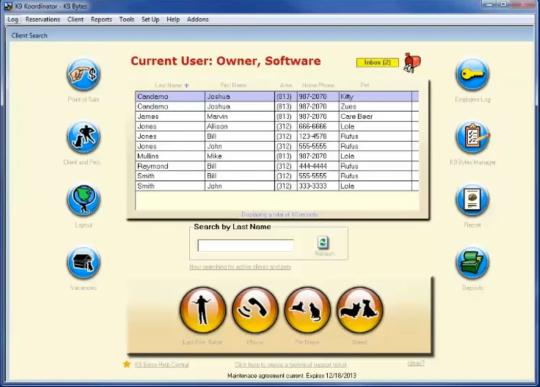
Task: Open the document Report icon
Action: coord(472,200)
